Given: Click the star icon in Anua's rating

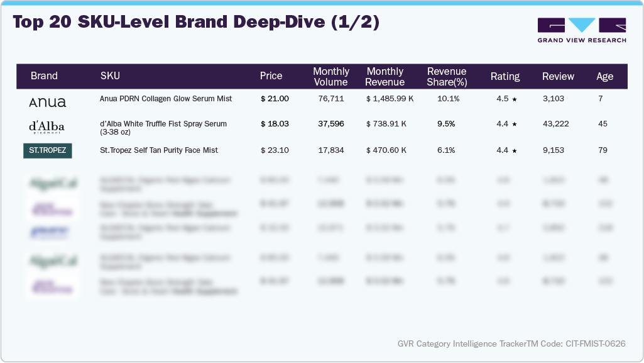Looking at the screenshot, I should pyautogui.click(x=514, y=99).
